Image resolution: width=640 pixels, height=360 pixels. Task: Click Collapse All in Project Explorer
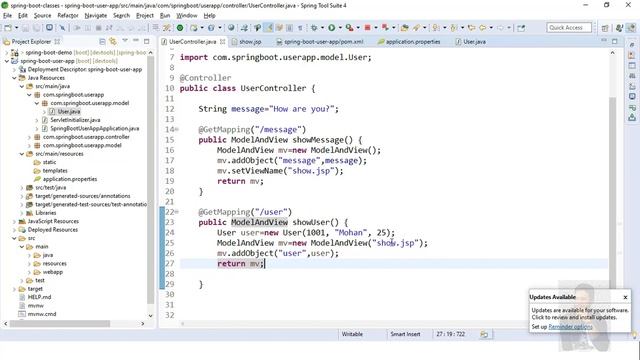102,41
